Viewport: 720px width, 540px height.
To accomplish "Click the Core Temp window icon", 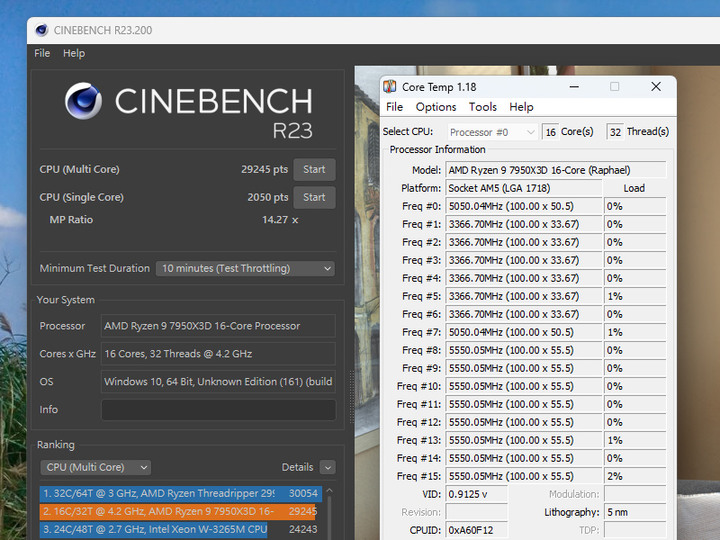I will point(390,86).
